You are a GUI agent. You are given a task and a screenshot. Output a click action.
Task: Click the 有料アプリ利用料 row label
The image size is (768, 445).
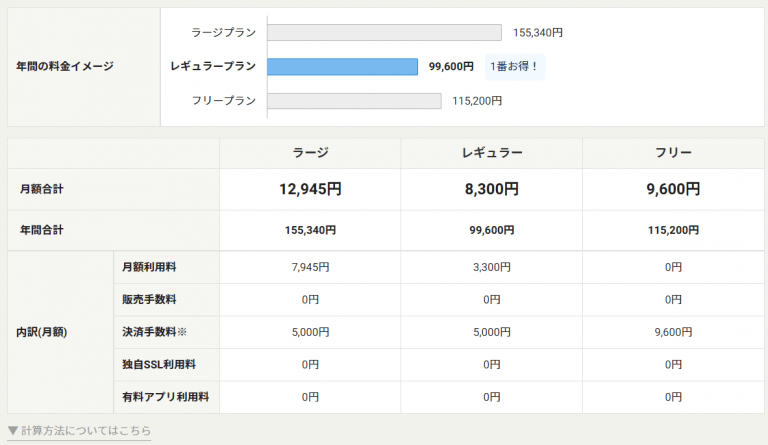click(x=165, y=397)
